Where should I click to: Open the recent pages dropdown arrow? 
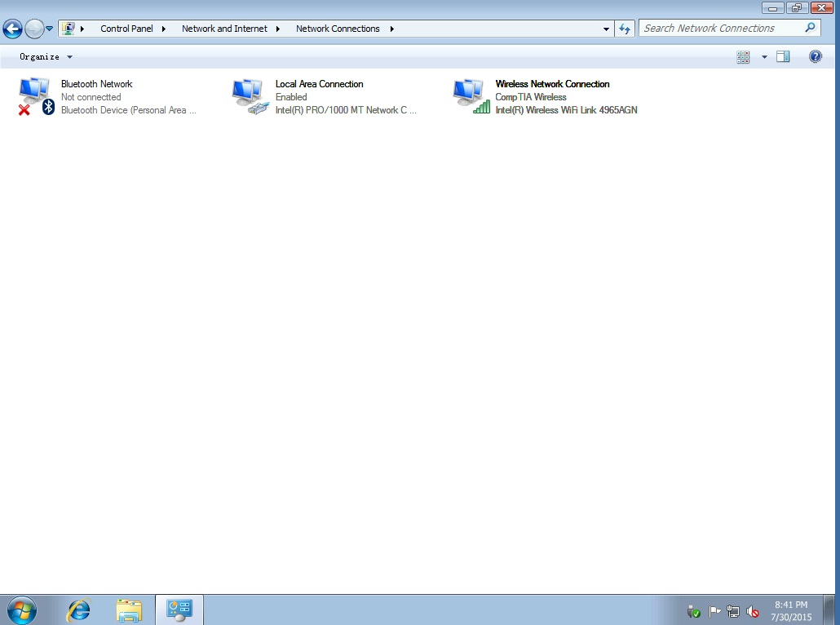click(50, 29)
